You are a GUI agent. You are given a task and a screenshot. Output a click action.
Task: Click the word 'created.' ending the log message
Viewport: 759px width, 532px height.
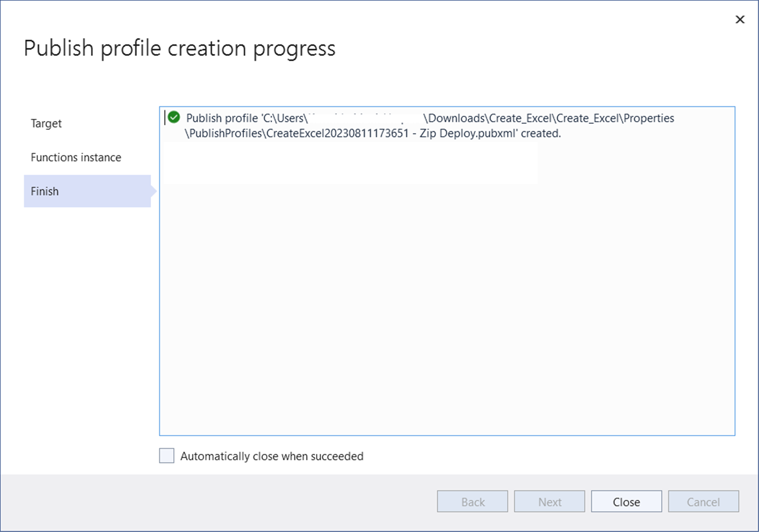(540, 134)
